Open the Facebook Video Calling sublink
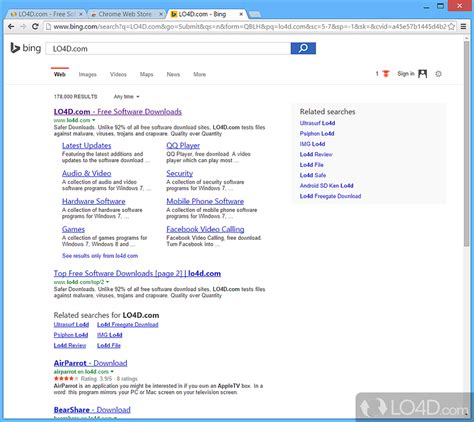 pos(205,229)
